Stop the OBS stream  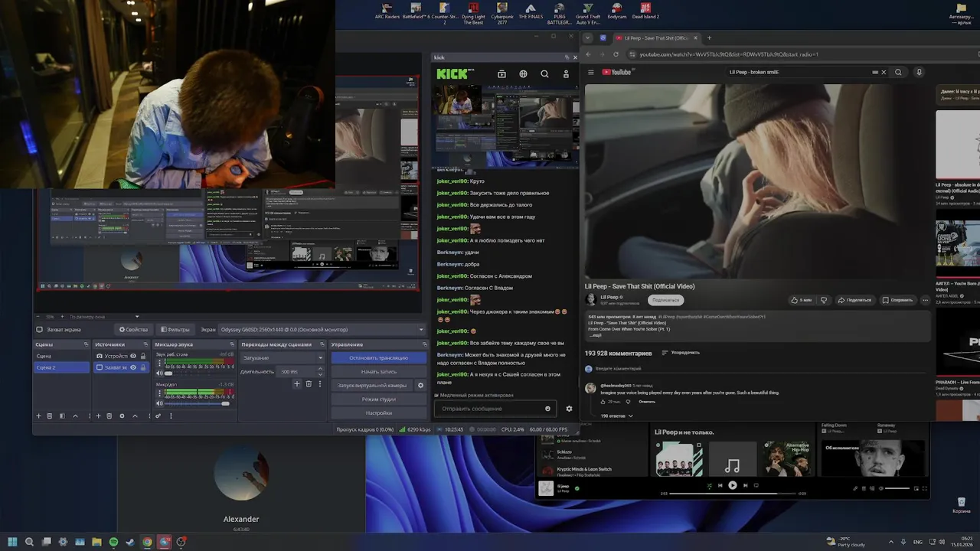click(378, 358)
